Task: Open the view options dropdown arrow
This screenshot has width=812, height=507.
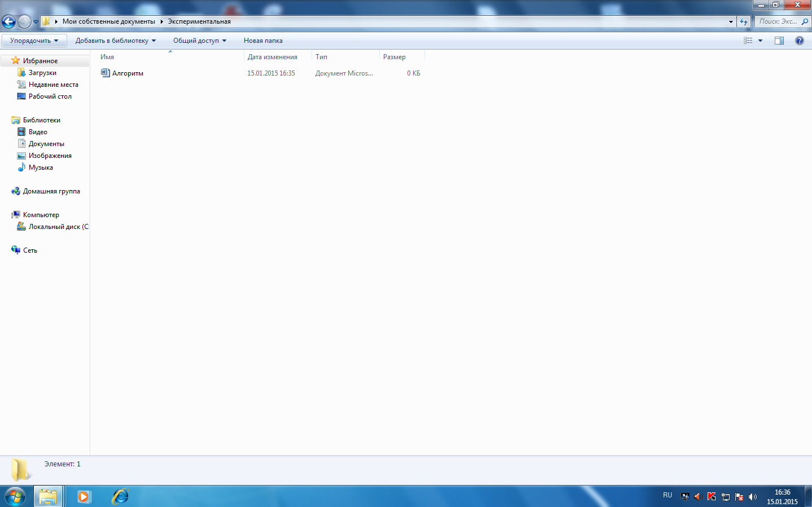Action: click(760, 41)
